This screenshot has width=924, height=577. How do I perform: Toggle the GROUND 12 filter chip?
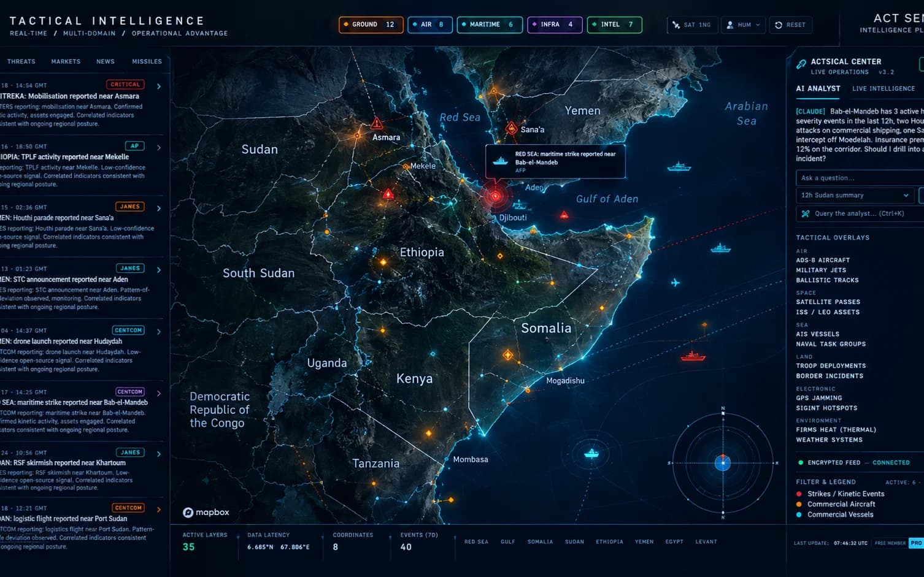371,25
